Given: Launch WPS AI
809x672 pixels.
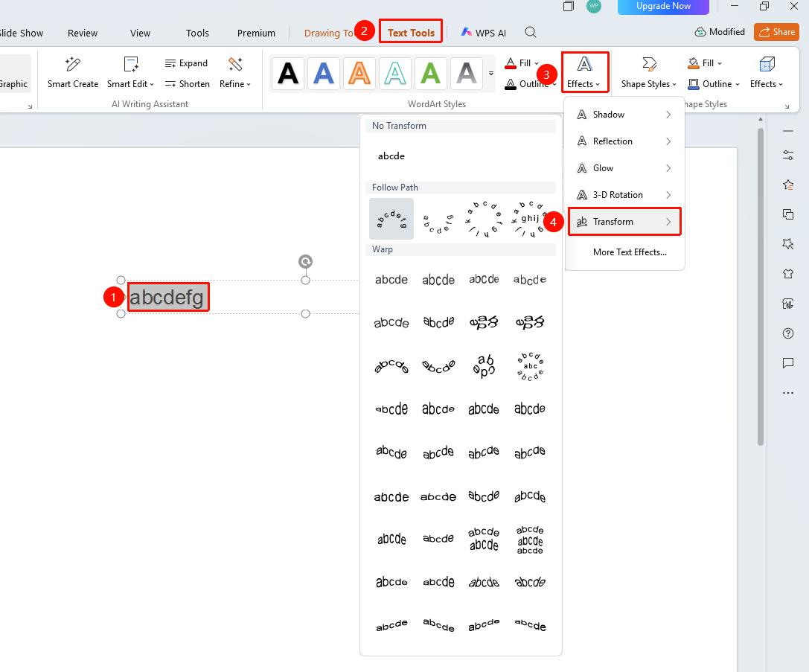Looking at the screenshot, I should point(483,33).
